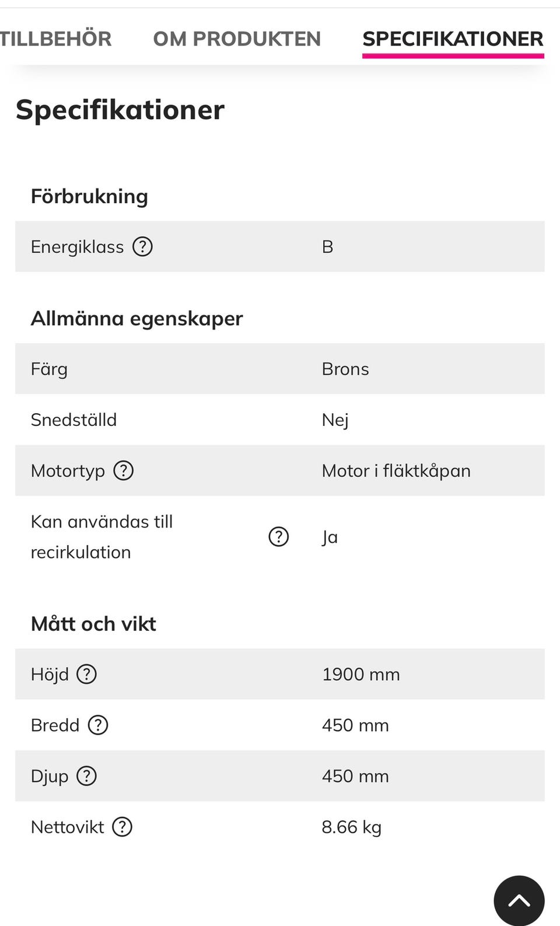Select the Snedställd row value Nej
Image resolution: width=560 pixels, height=926 pixels.
335,420
